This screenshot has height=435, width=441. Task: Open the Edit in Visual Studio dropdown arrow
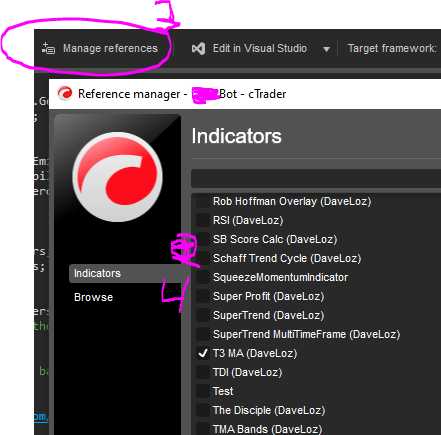click(x=326, y=49)
